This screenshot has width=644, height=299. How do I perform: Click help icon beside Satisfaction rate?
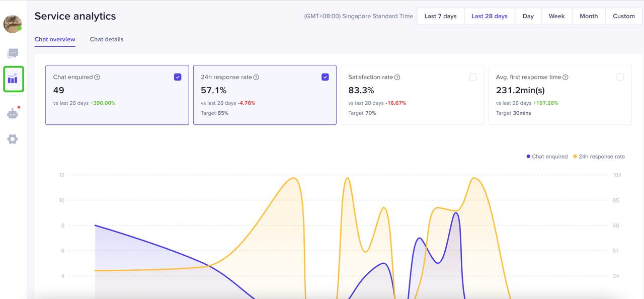(x=397, y=78)
